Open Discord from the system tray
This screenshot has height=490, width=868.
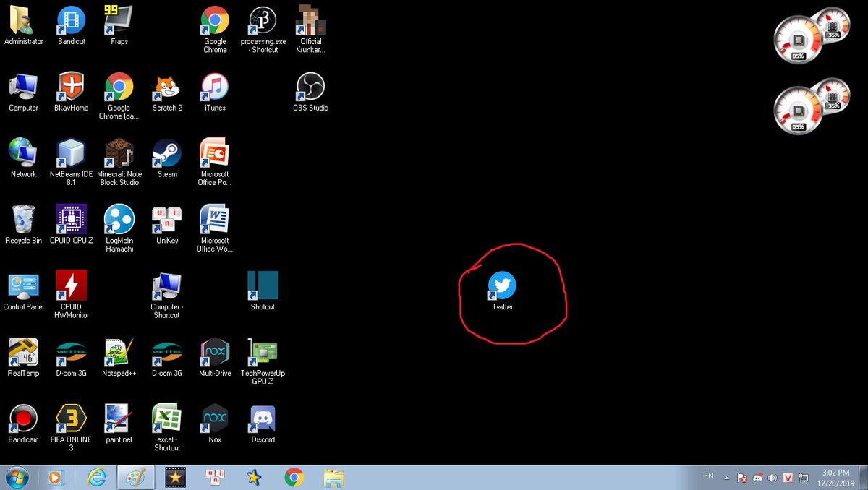click(x=757, y=478)
